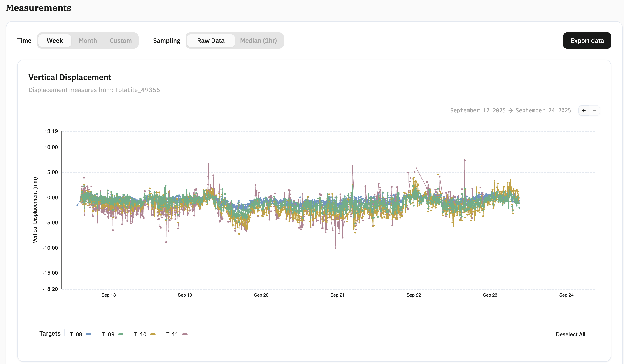Toggle T_10 yellow legend marker
The image size is (624, 364).
coord(153,334)
